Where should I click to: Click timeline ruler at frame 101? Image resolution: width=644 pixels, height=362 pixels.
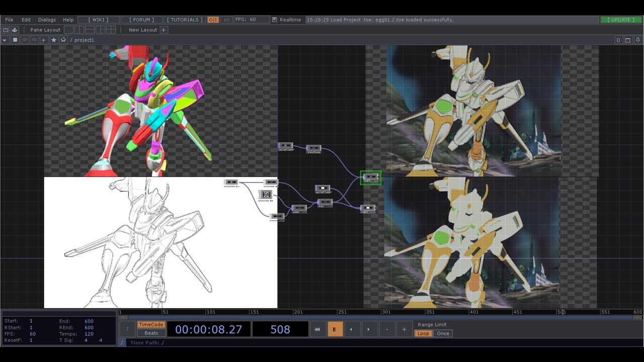tap(211, 312)
